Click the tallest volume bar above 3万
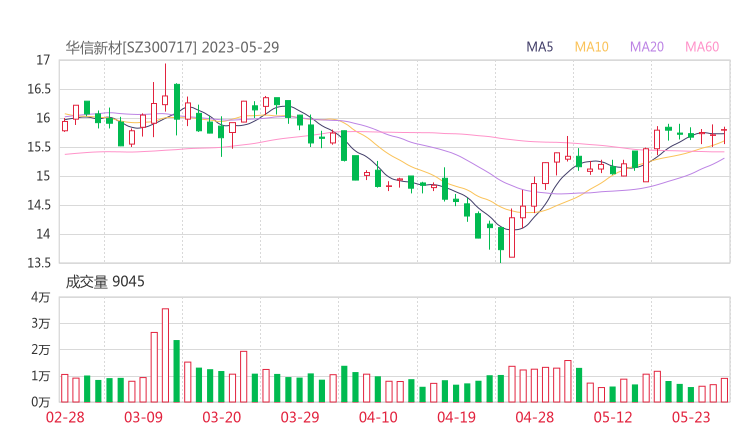 point(165,355)
